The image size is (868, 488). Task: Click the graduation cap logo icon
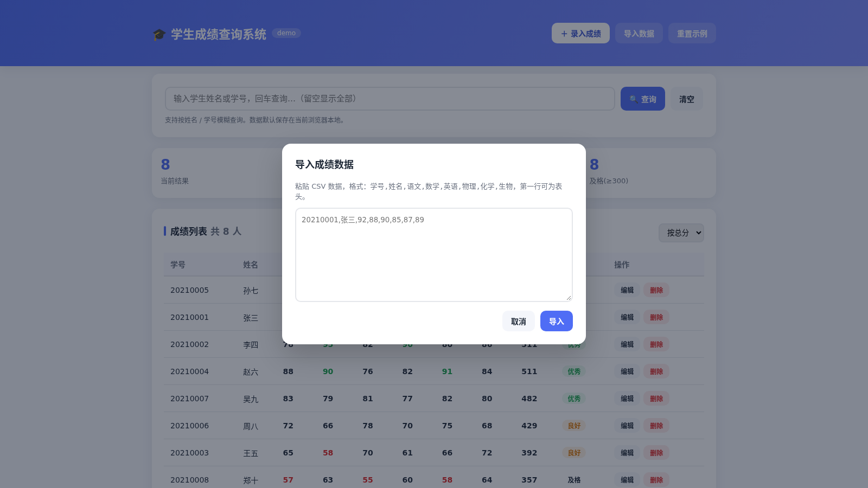pyautogui.click(x=159, y=35)
